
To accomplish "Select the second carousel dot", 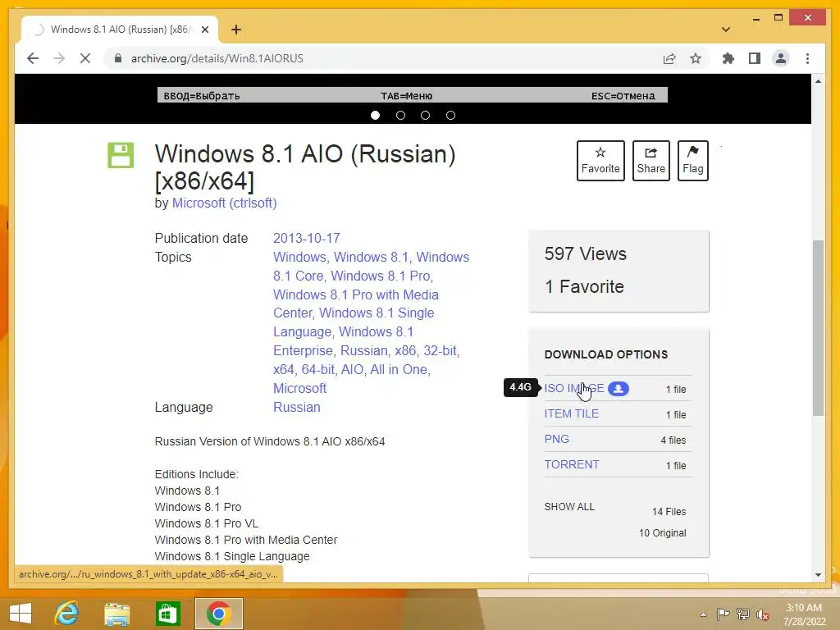I will click(400, 115).
